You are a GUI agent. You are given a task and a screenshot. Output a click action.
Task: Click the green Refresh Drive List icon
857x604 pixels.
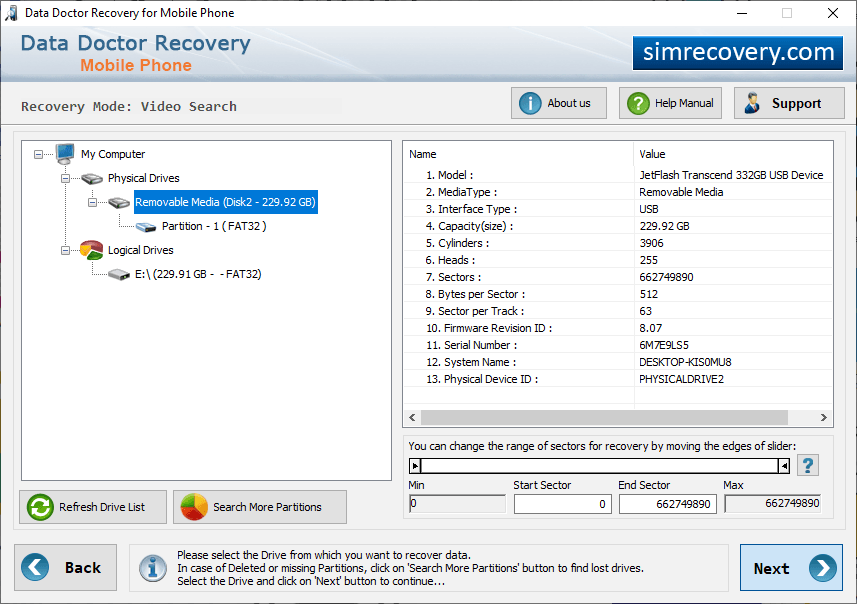[x=40, y=507]
